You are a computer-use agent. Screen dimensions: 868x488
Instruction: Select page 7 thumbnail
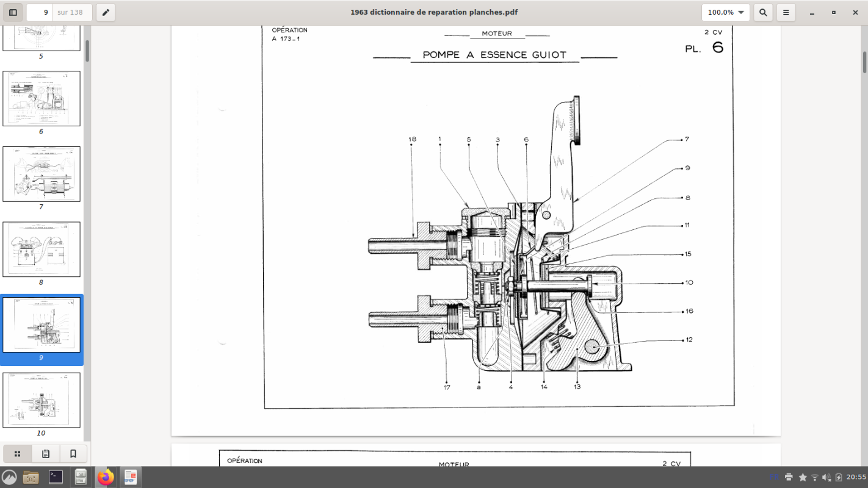point(42,174)
